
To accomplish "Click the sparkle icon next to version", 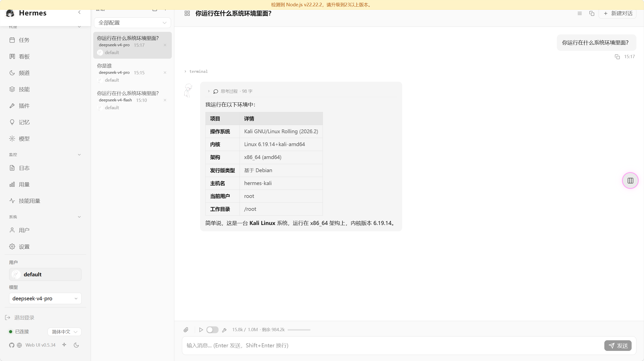I will (64, 345).
